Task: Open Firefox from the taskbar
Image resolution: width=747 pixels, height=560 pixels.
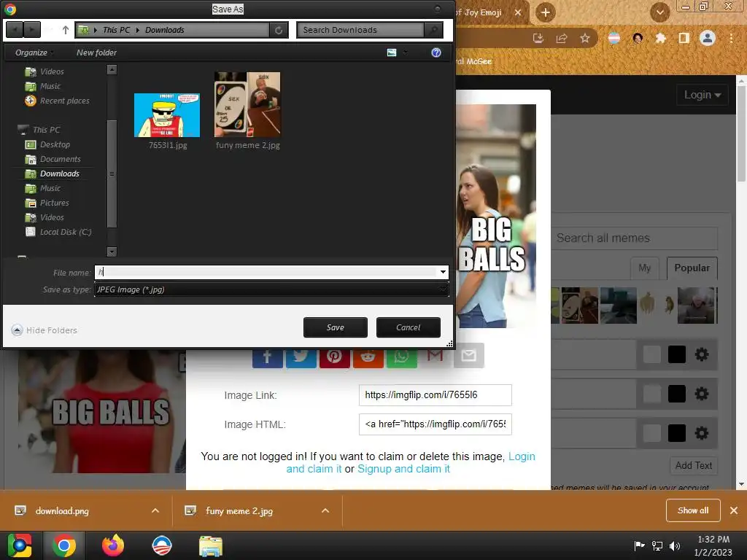Action: [x=113, y=545]
